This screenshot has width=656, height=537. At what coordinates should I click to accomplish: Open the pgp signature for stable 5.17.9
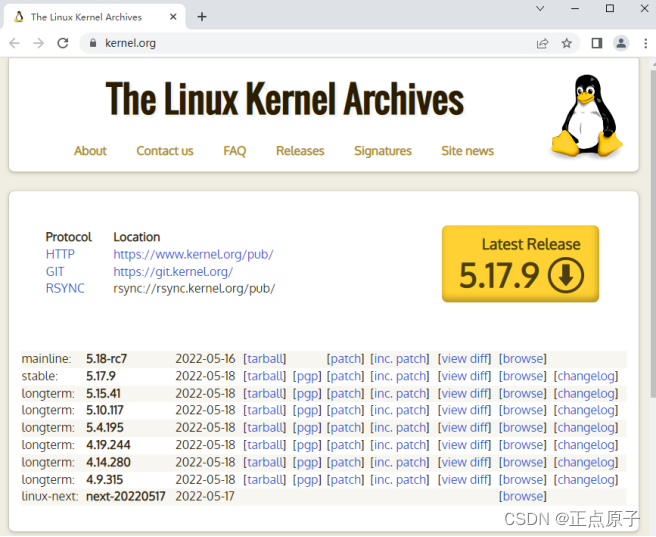point(307,376)
